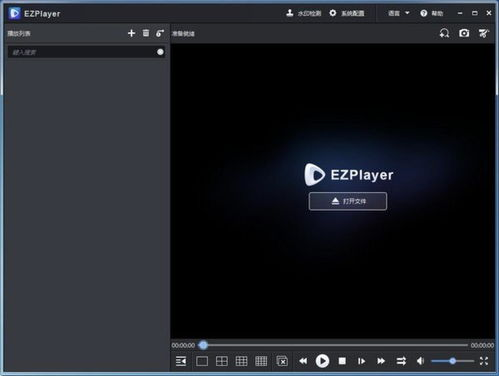Start playback with the play button
The height and width of the screenshot is (376, 499).
click(x=322, y=361)
